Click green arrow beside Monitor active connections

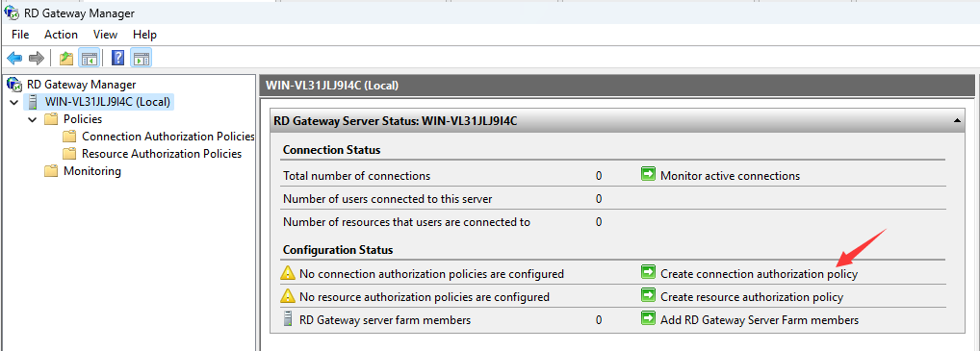coord(648,175)
